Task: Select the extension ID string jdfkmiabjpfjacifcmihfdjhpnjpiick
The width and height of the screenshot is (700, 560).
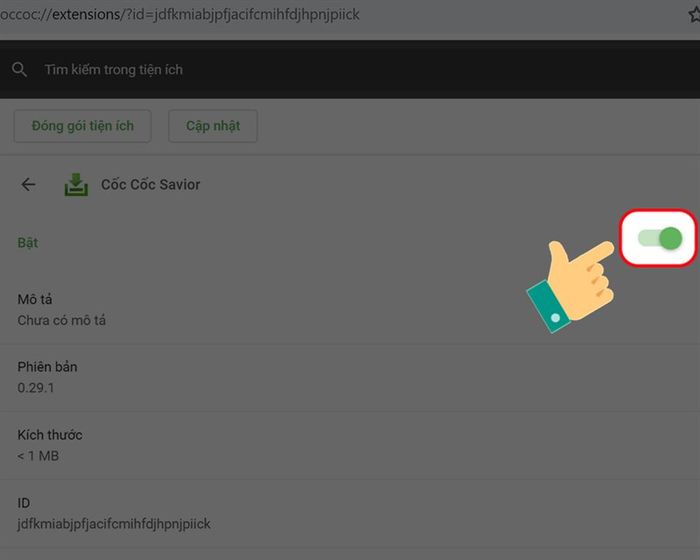Action: [114, 524]
